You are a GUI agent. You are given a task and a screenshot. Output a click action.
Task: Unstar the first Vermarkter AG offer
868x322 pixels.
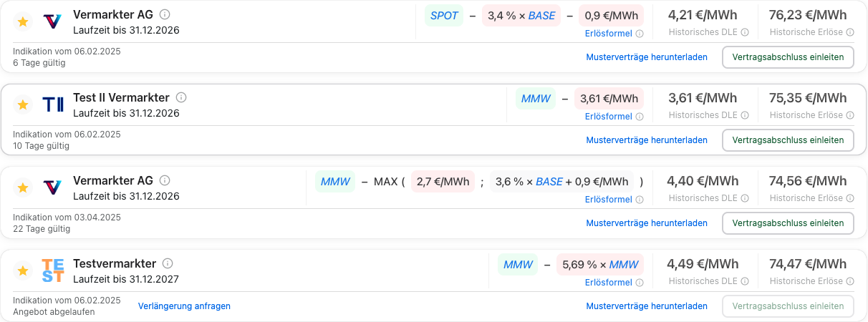(23, 22)
